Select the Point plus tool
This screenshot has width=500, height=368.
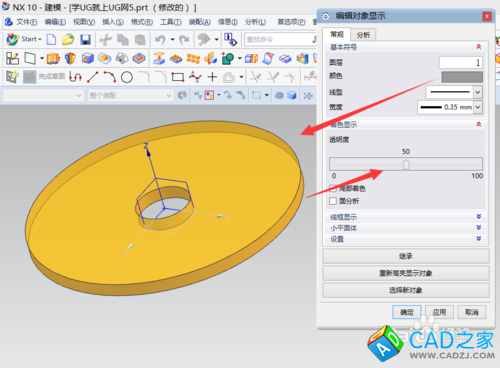[x=212, y=77]
